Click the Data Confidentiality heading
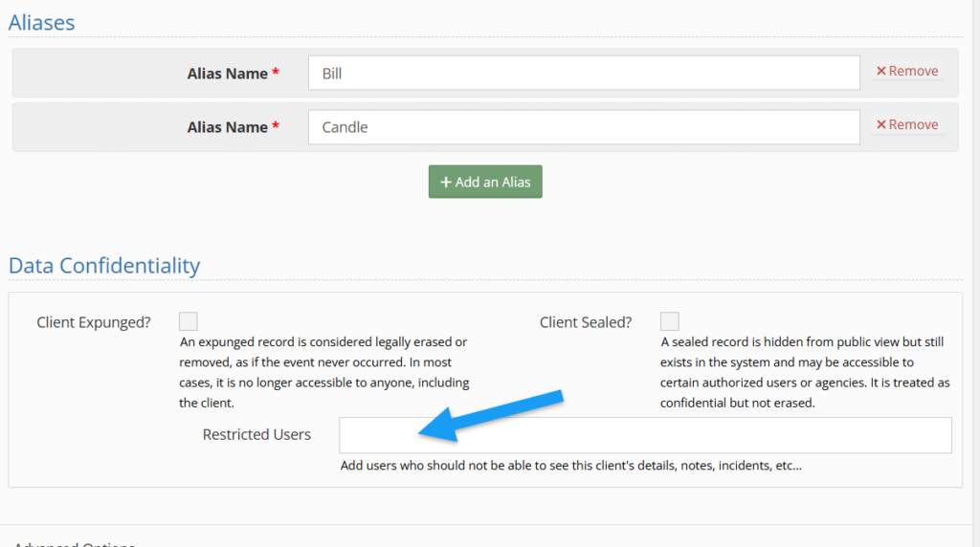This screenshot has height=547, width=980. click(x=104, y=266)
